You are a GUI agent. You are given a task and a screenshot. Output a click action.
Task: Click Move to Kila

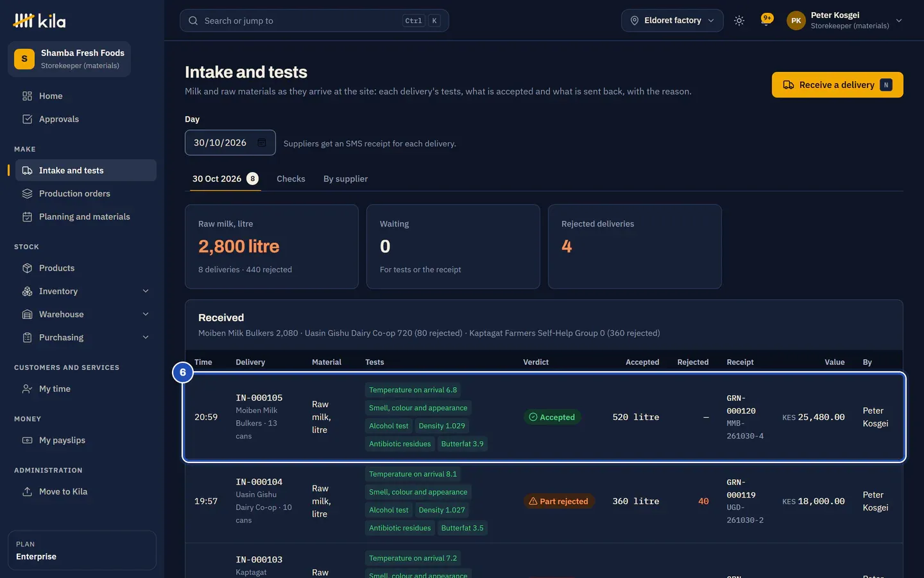coord(86,492)
